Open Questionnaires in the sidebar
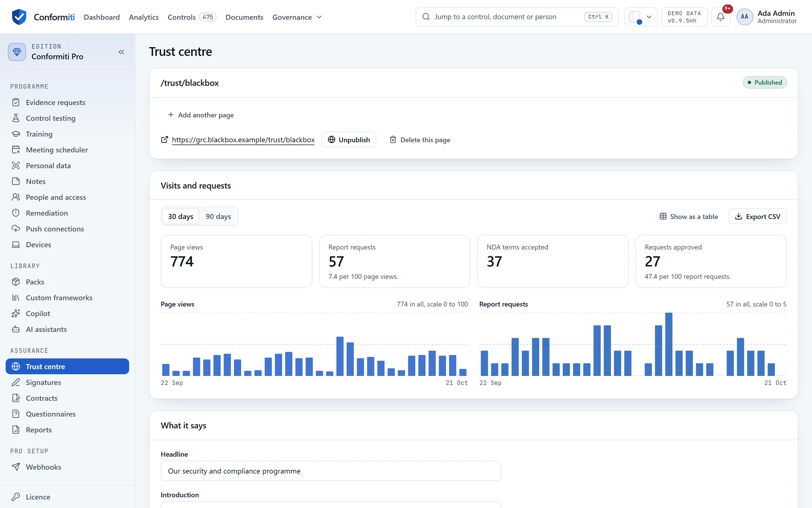 (x=67, y=414)
